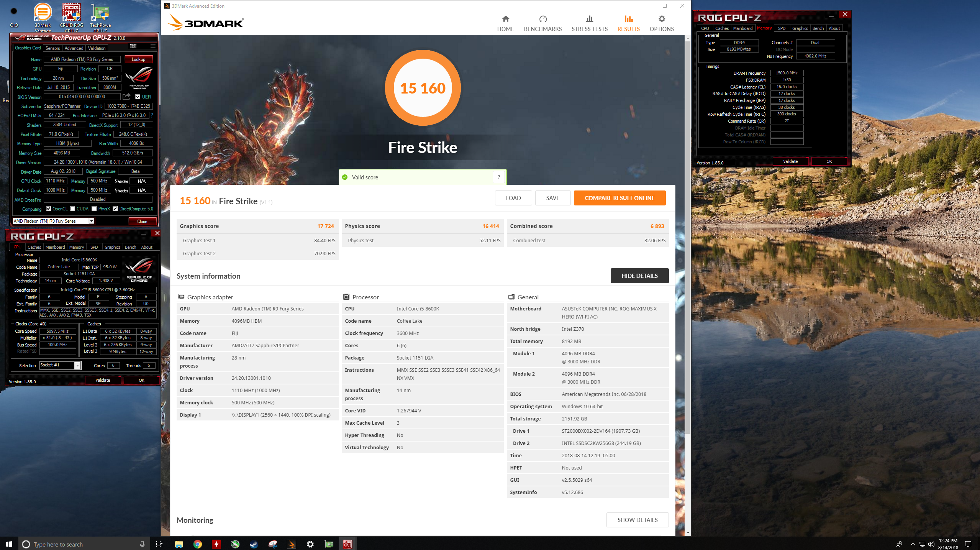Click the 3DMark scrollbar down arrow
980x550 pixels.
(x=688, y=533)
